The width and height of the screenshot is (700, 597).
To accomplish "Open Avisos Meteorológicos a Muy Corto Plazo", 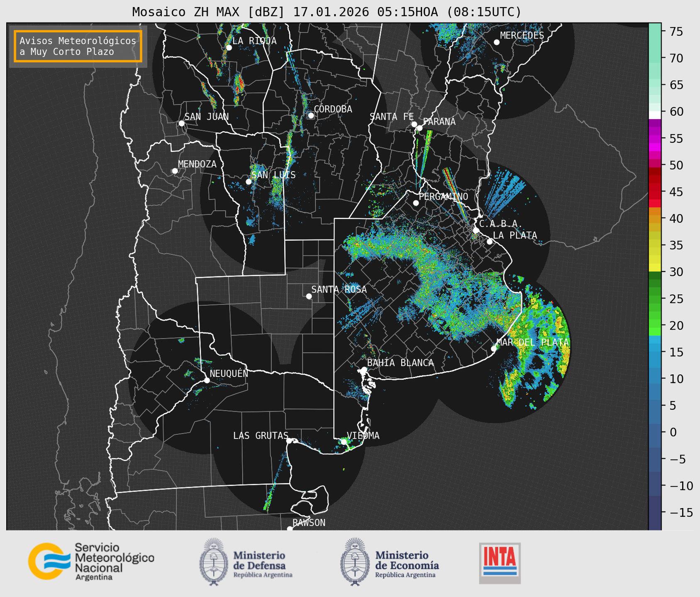I will (78, 46).
